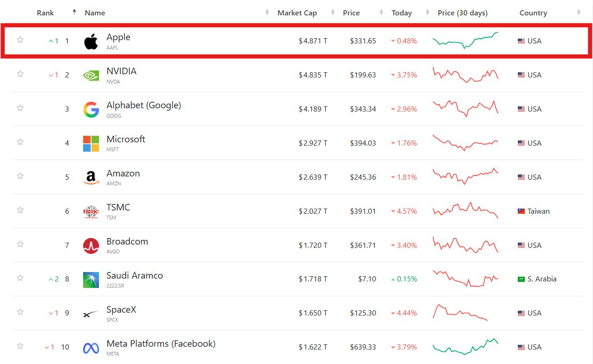Click the Saudi Arabia flag icon

(522, 279)
